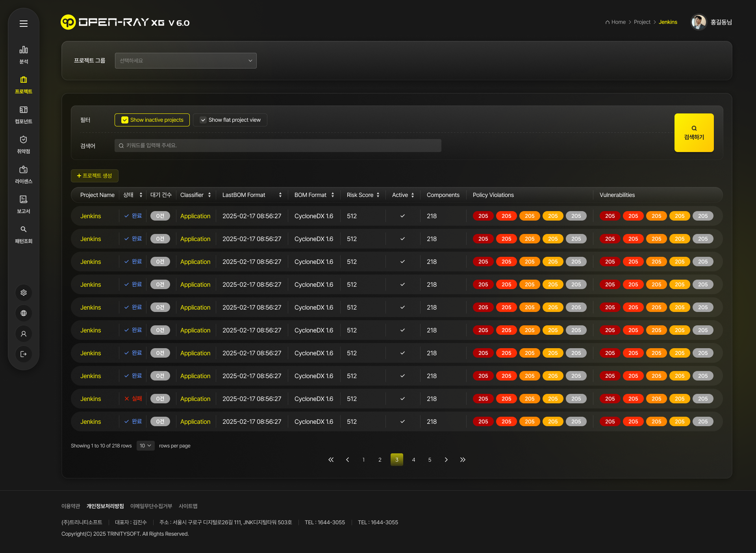Open the 취약점 shield icon

point(24,140)
